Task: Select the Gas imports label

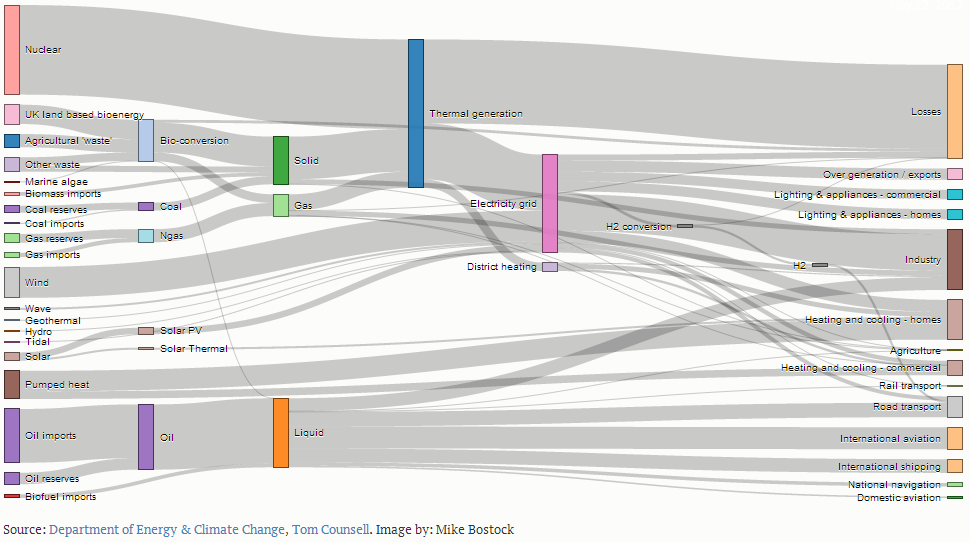Action: coord(52,254)
